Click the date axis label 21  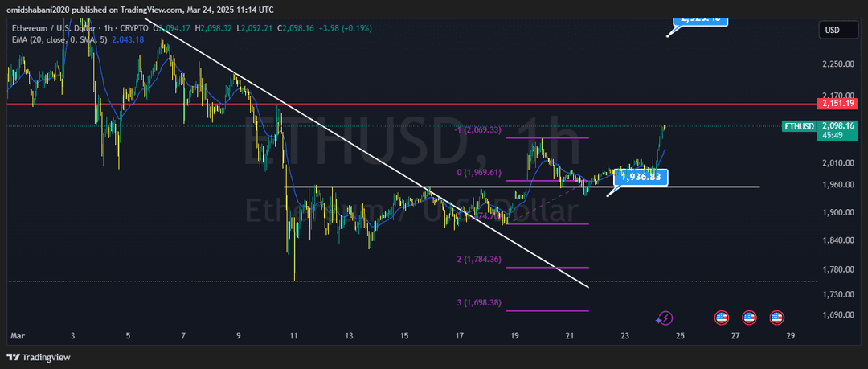click(570, 336)
